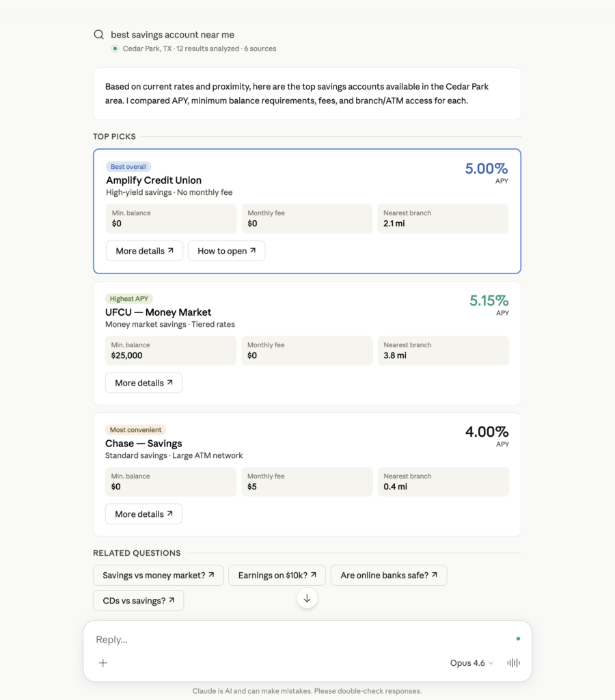Select the Chase — Savings title
This screenshot has width=615, height=700.
tap(143, 444)
